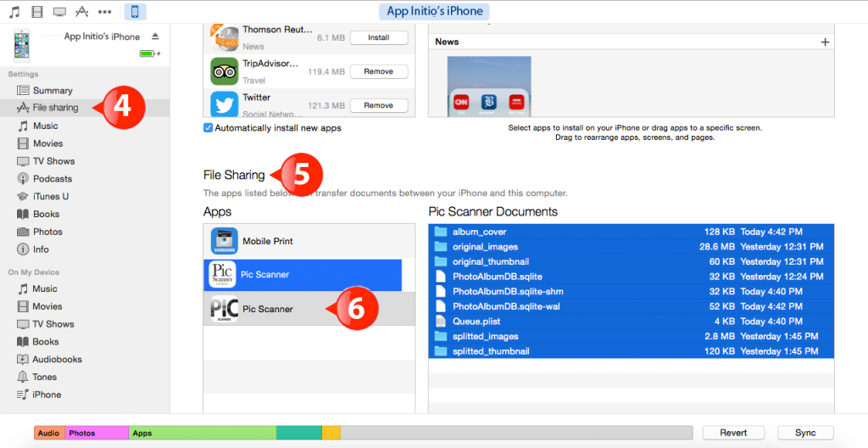Select the original_images folder

point(631,247)
